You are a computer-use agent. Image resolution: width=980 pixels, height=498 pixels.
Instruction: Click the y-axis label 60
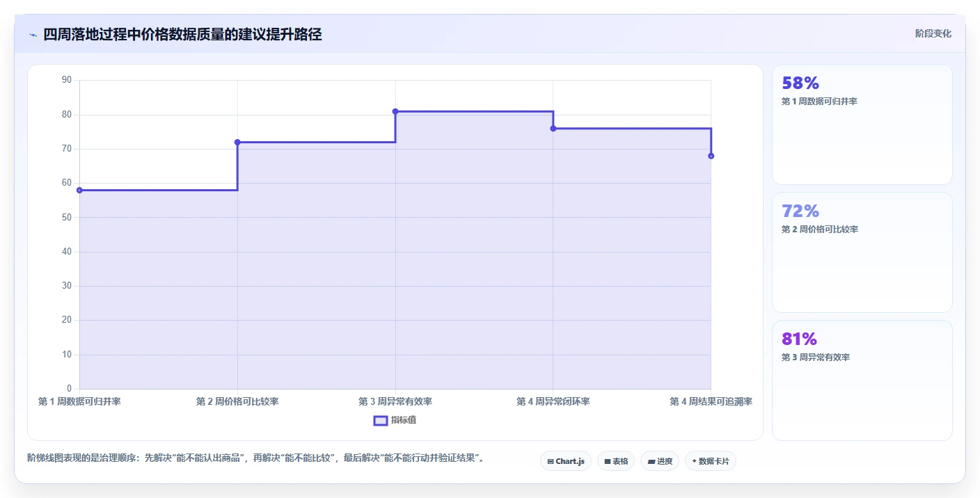[x=67, y=183]
